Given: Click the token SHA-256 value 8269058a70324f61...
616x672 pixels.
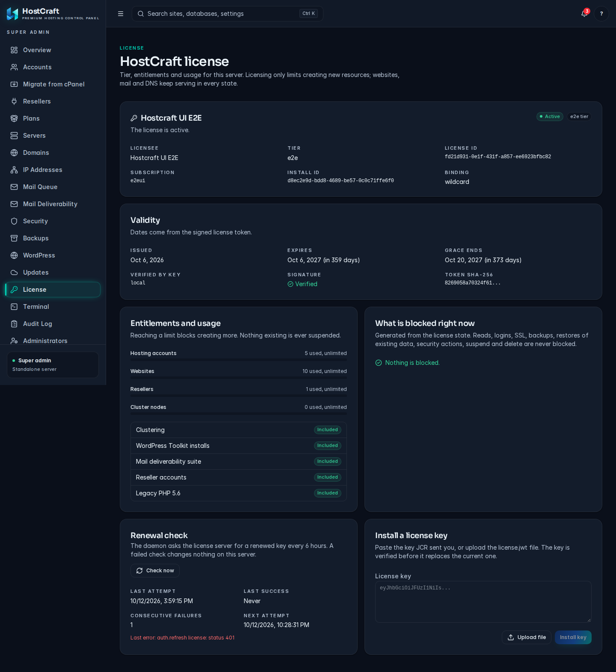Looking at the screenshot, I should click(x=473, y=283).
